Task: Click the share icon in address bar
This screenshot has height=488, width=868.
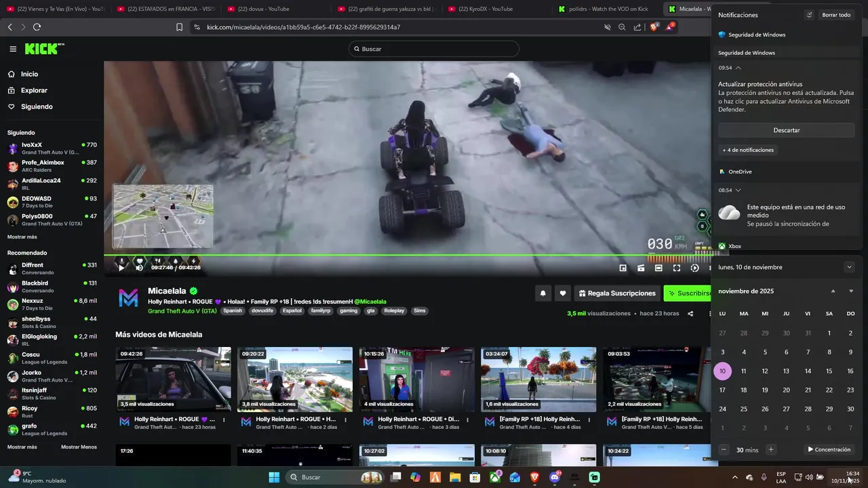Action: tap(637, 27)
